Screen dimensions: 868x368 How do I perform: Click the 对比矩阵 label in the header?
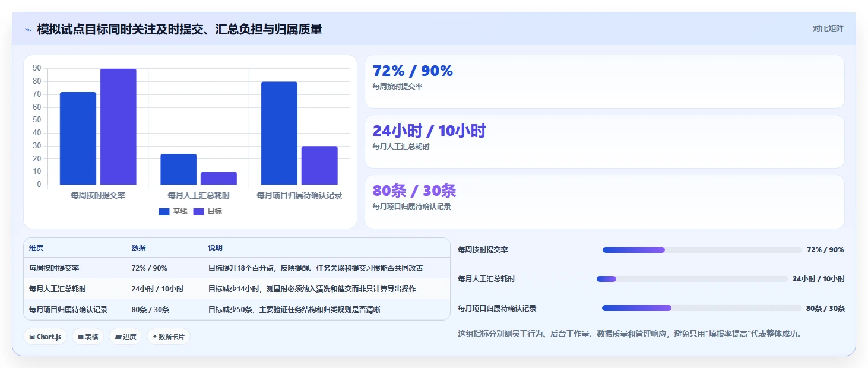pos(828,28)
